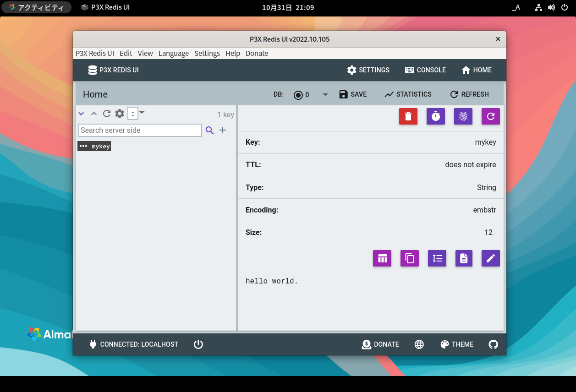Expand all tree nodes with down chevron
The image size is (576, 392).
[x=81, y=114]
